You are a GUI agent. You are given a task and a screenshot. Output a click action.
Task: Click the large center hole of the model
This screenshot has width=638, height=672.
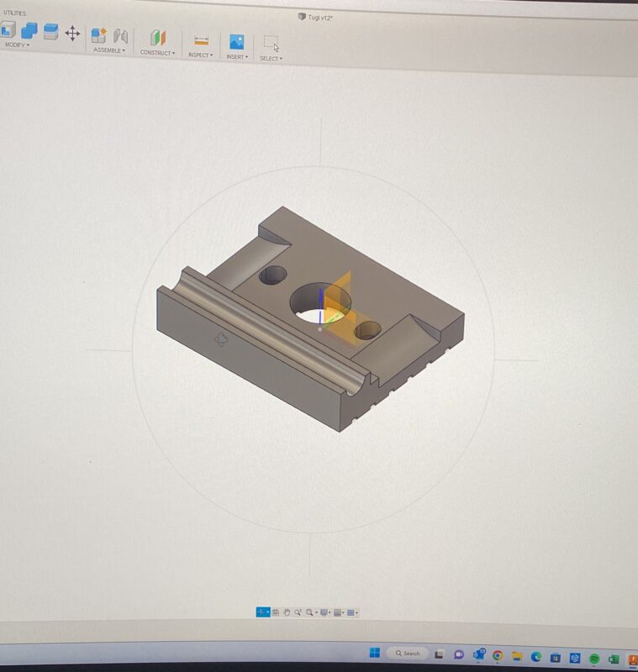(319, 304)
